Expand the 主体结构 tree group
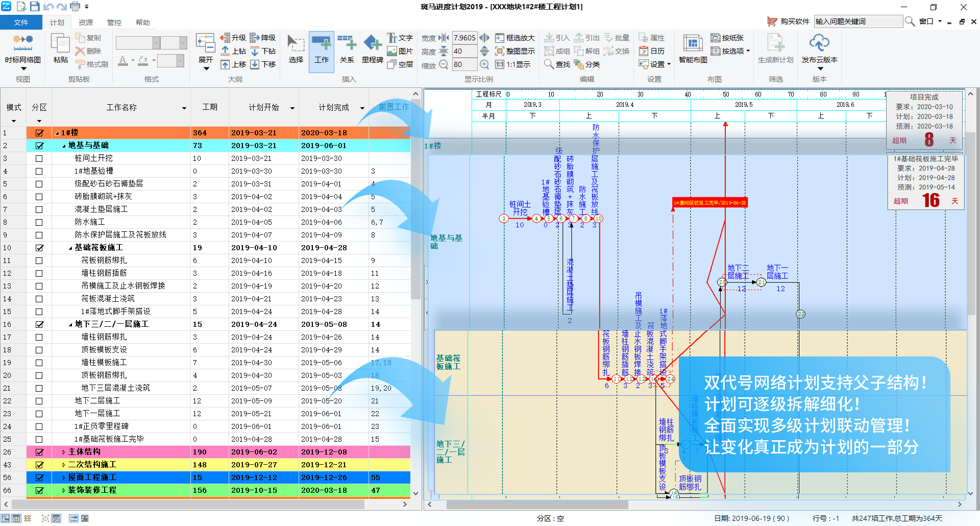This screenshot has height=526, width=980. [x=64, y=452]
